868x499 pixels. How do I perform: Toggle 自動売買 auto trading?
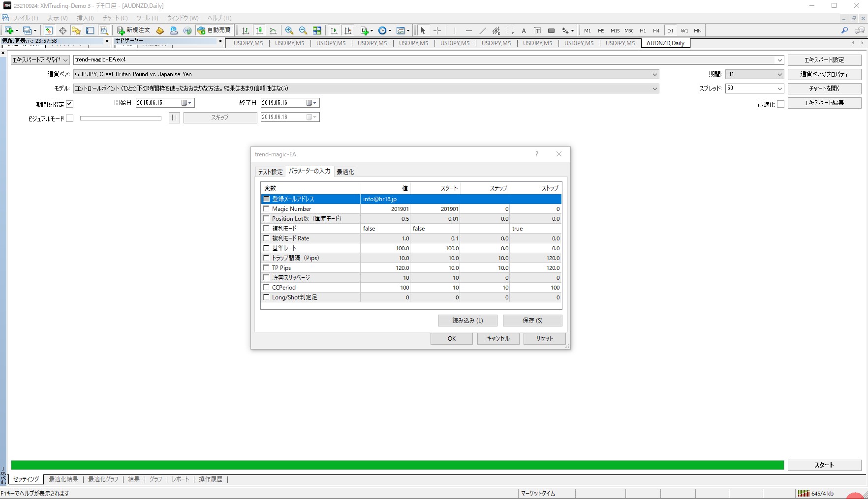click(214, 30)
